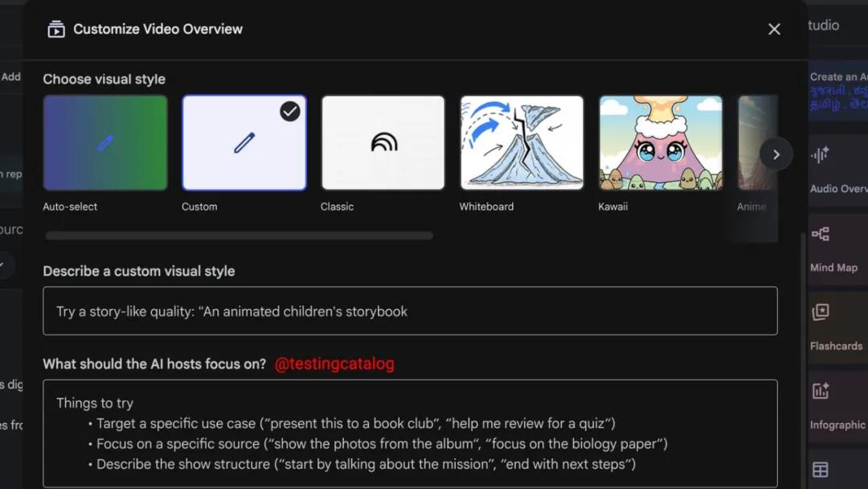Click the custom visual style description field

point(410,311)
